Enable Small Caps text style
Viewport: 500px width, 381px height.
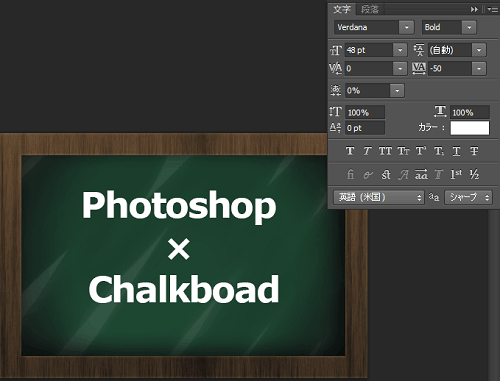(403, 151)
